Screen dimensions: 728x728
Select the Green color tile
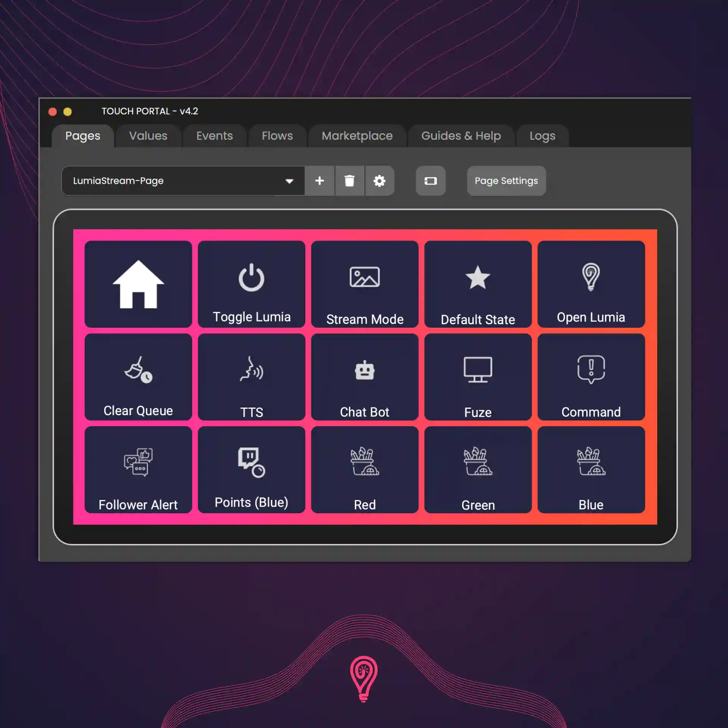coord(478,470)
